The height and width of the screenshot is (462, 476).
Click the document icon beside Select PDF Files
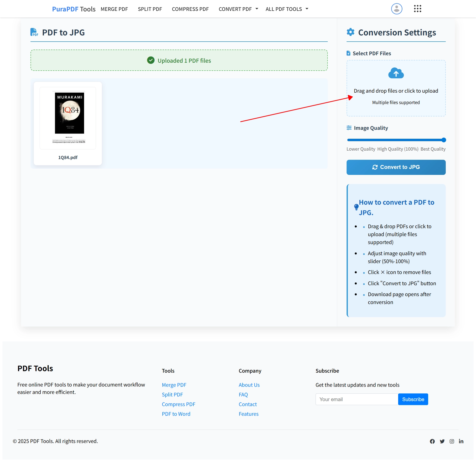[349, 53]
